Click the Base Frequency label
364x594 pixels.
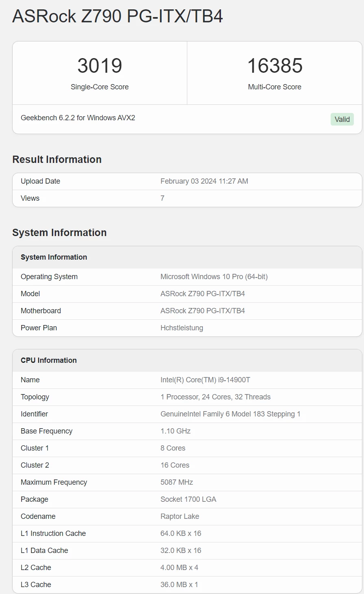46,431
